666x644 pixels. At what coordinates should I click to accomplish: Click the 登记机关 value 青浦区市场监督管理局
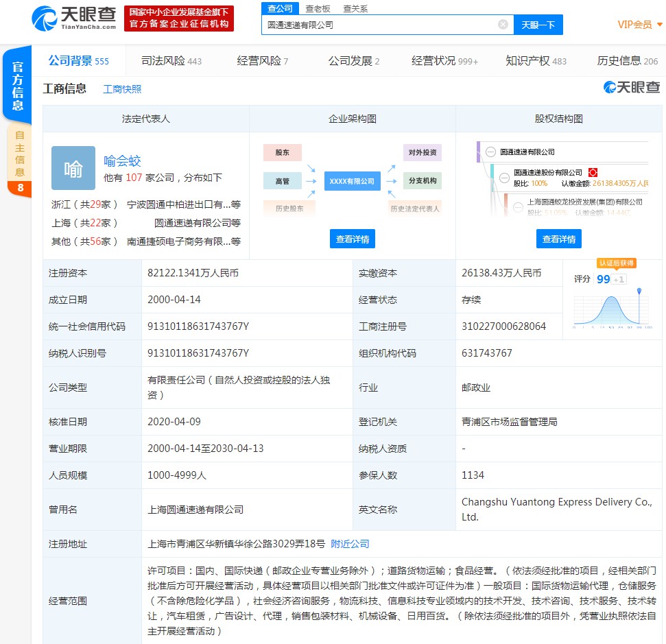tap(509, 422)
